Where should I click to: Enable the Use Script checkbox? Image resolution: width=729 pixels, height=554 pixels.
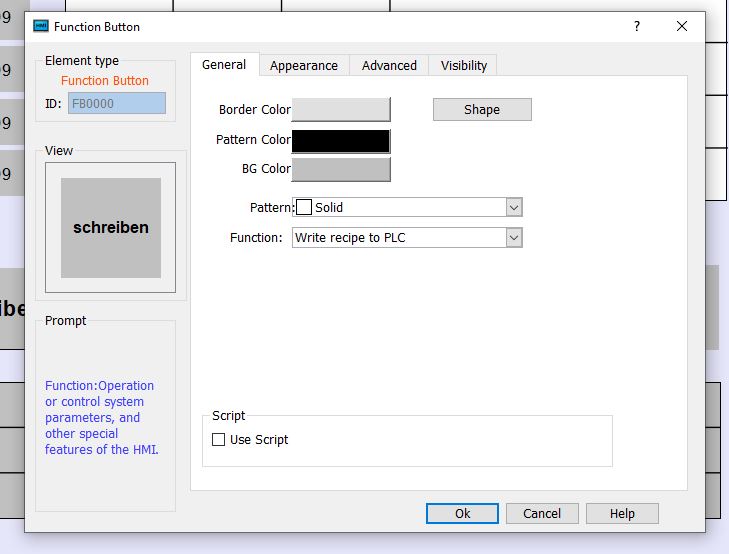(x=219, y=440)
